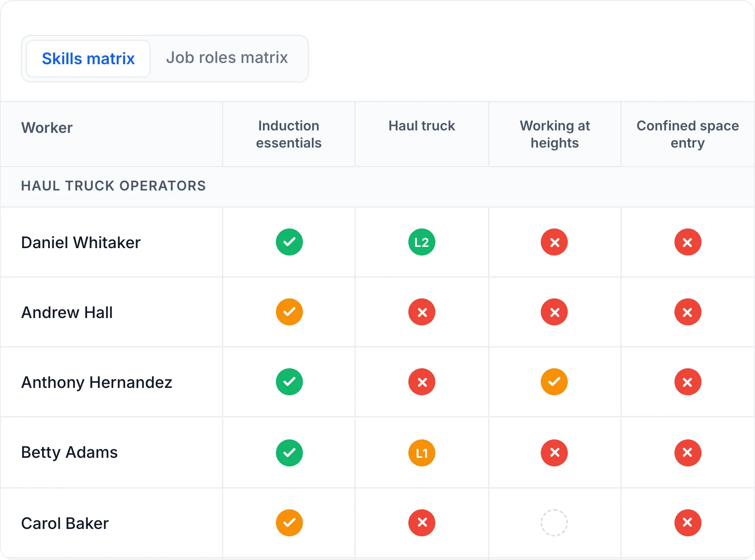Viewport: 755px width, 560px height.
Task: Select worker Andrew Hall
Action: pyautogui.click(x=67, y=312)
